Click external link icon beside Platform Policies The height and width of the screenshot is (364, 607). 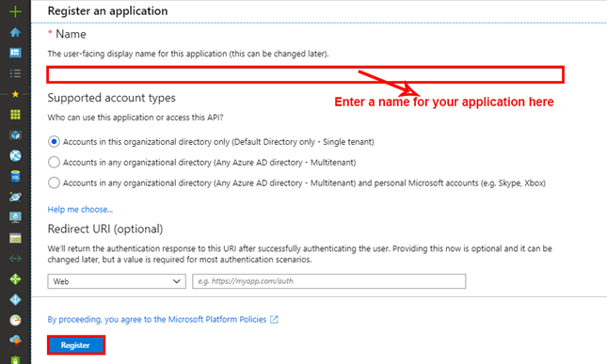point(274,320)
